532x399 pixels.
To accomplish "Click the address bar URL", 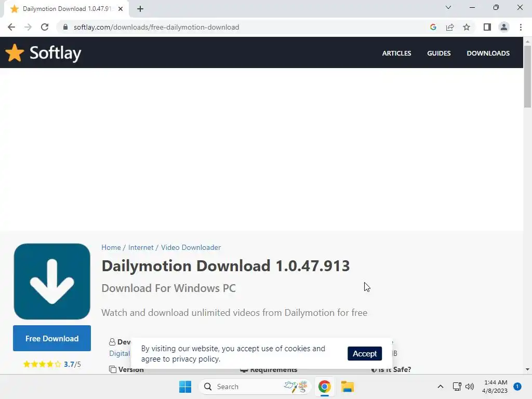I will pyautogui.click(x=156, y=27).
